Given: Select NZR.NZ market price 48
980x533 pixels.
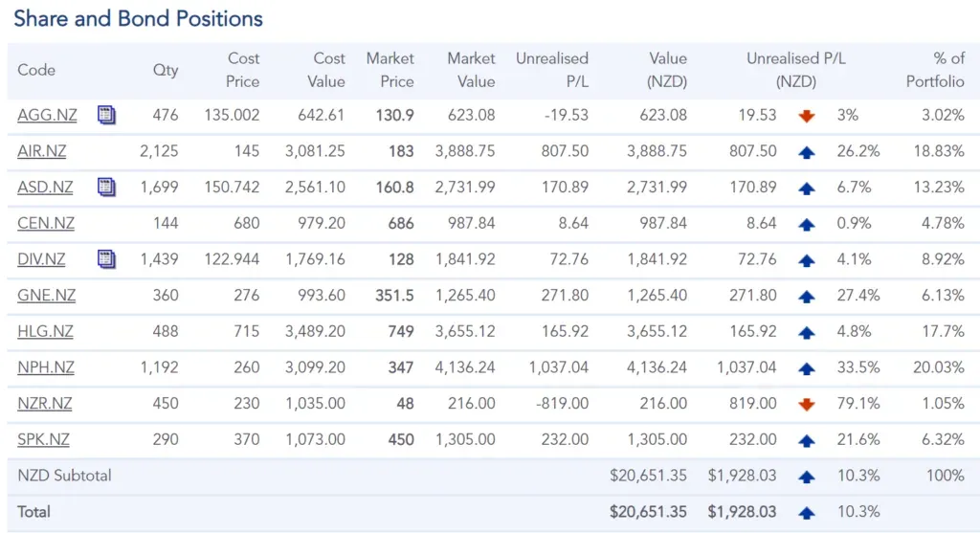Looking at the screenshot, I should 405,404.
